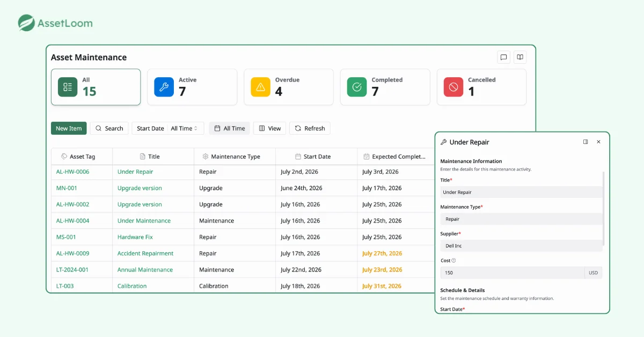Click the green All list icon

(68, 87)
